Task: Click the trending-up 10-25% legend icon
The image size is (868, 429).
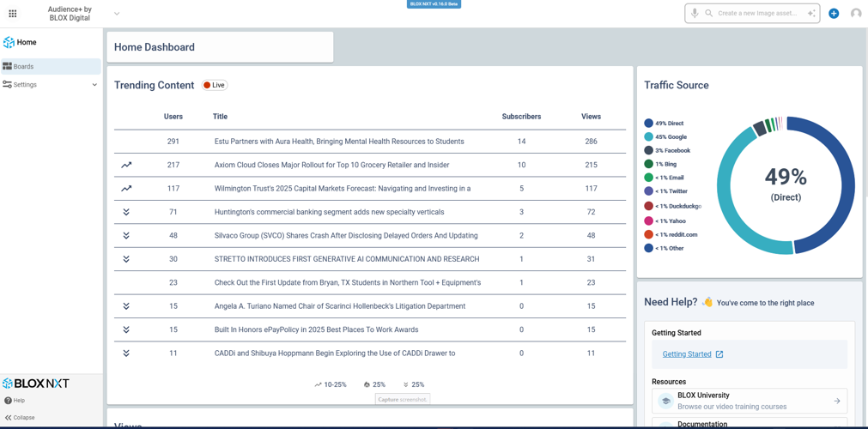Action: coord(318,384)
